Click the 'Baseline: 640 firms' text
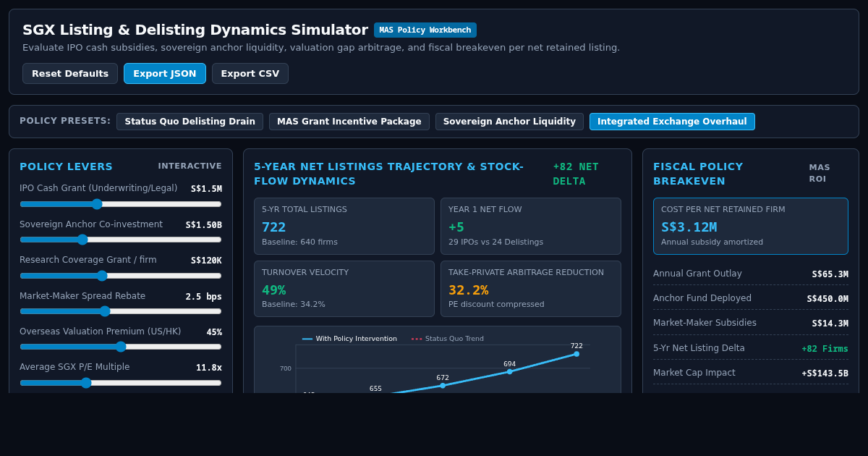Screen dimensions: 868x456 (x=299, y=242)
